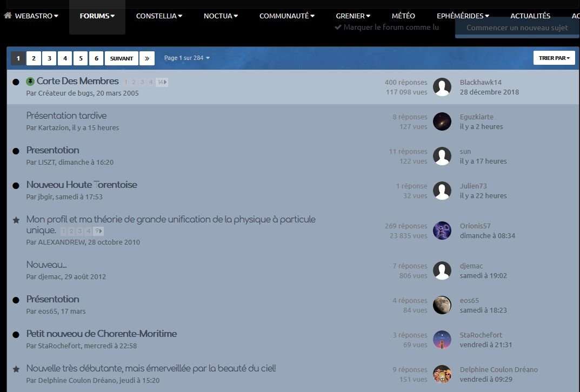Click the home icon beside WEBASTRO
The width and height of the screenshot is (580, 392).
click(x=8, y=16)
